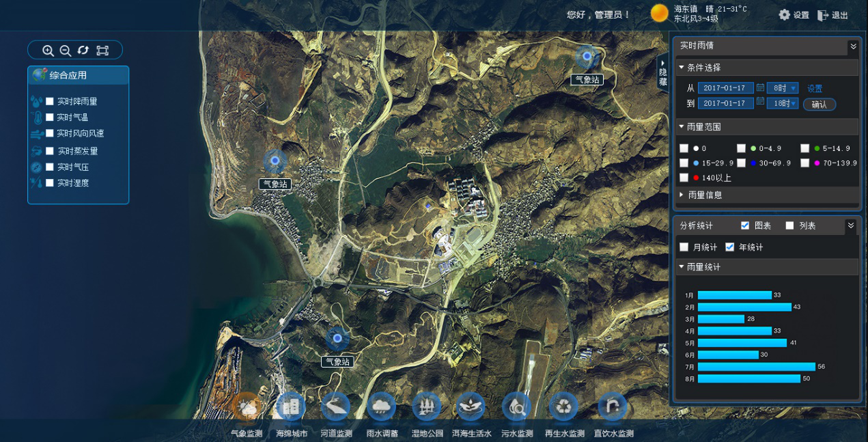
Task: Check the 实时气温 layer checkbox
Action: point(50,118)
